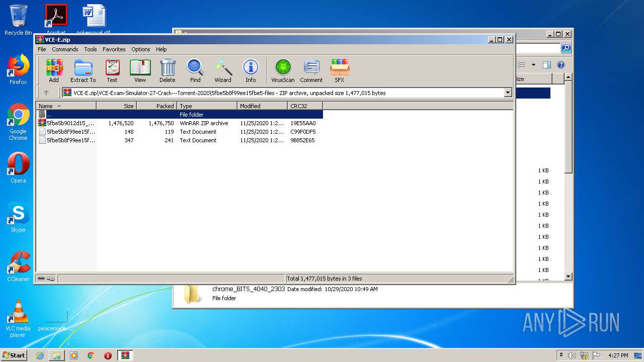Click the Delete trash icon
Image resolution: width=644 pixels, height=362 pixels.
coord(168,70)
